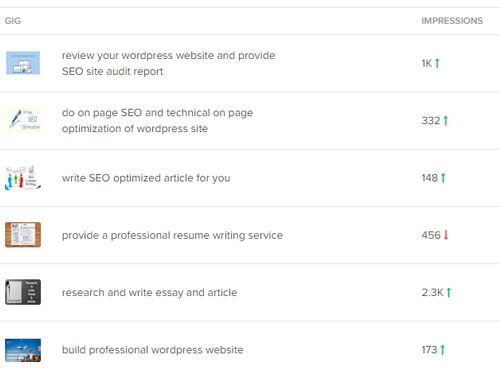
Task: Sort by the IMPRESSIONS column header
Action: 452,21
